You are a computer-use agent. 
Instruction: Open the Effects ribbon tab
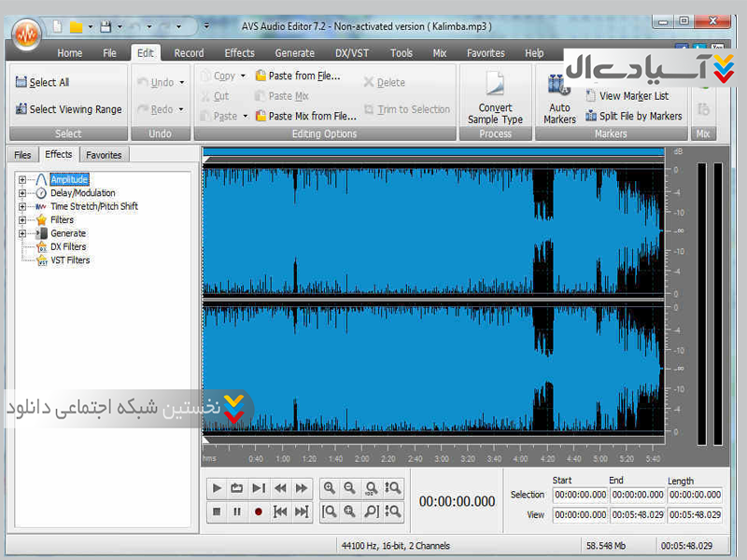239,53
